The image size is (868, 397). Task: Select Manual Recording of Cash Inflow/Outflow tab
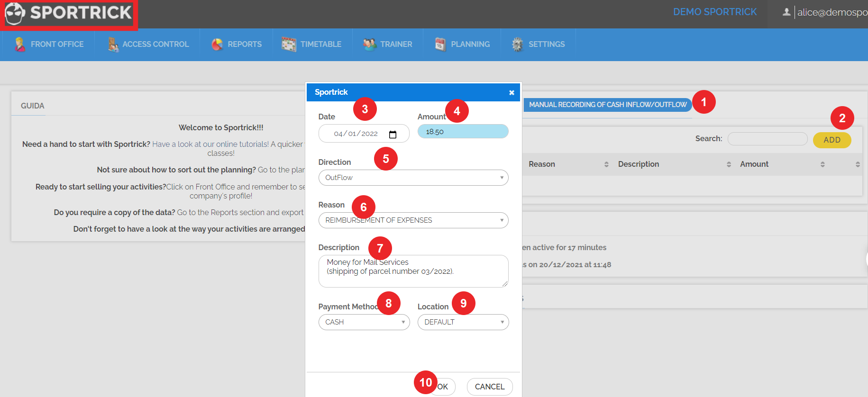(x=608, y=105)
